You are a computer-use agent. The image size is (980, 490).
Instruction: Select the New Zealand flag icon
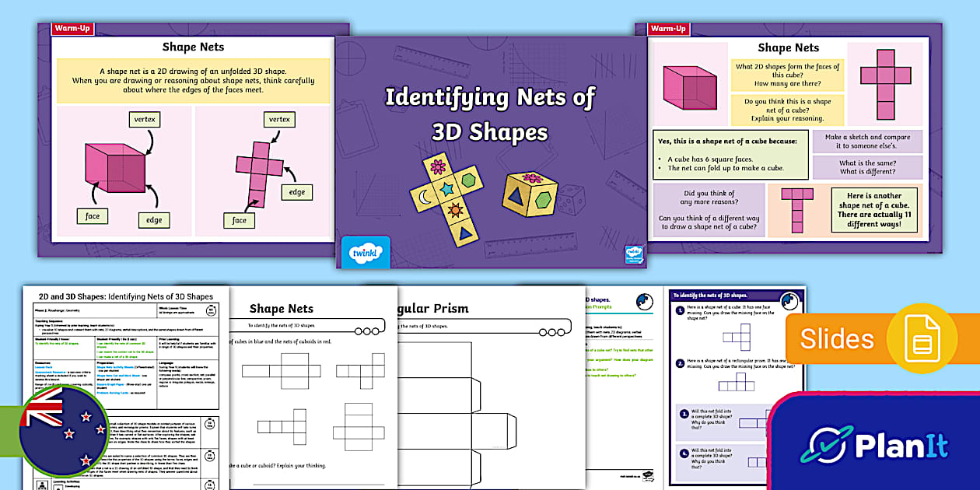tap(62, 429)
